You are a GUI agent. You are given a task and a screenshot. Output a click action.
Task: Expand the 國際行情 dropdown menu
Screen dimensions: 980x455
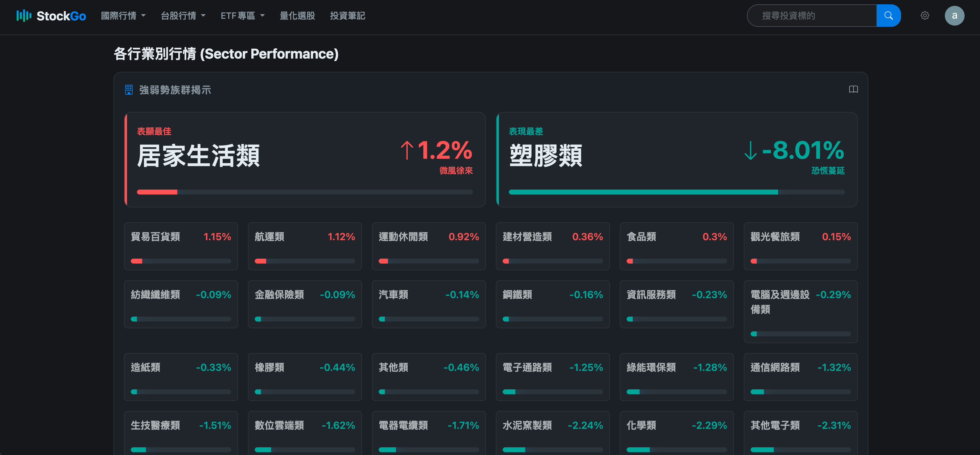point(123,16)
